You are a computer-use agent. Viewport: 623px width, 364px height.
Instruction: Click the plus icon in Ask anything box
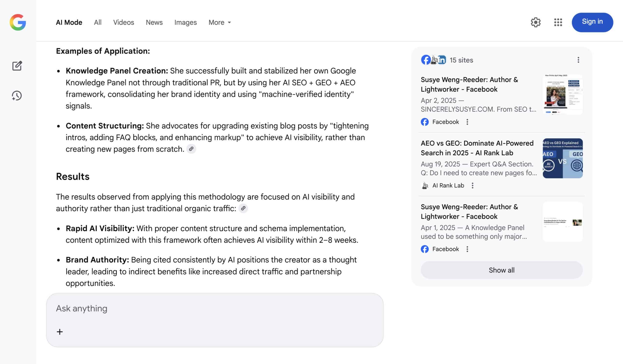click(60, 332)
